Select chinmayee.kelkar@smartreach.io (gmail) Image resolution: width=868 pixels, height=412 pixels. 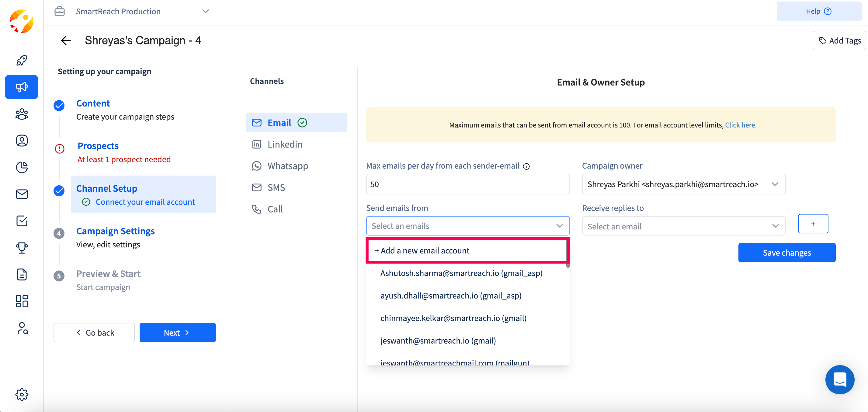tap(453, 318)
